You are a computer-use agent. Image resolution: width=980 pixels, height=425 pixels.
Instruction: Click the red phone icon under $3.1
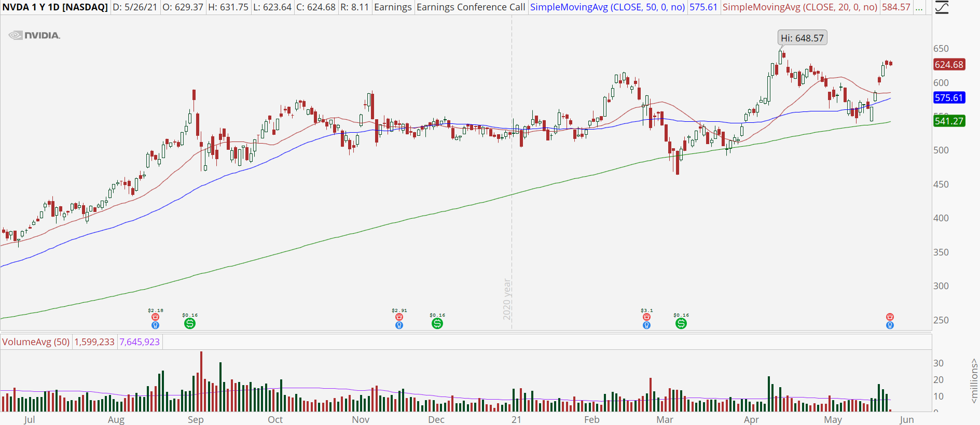coord(646,317)
